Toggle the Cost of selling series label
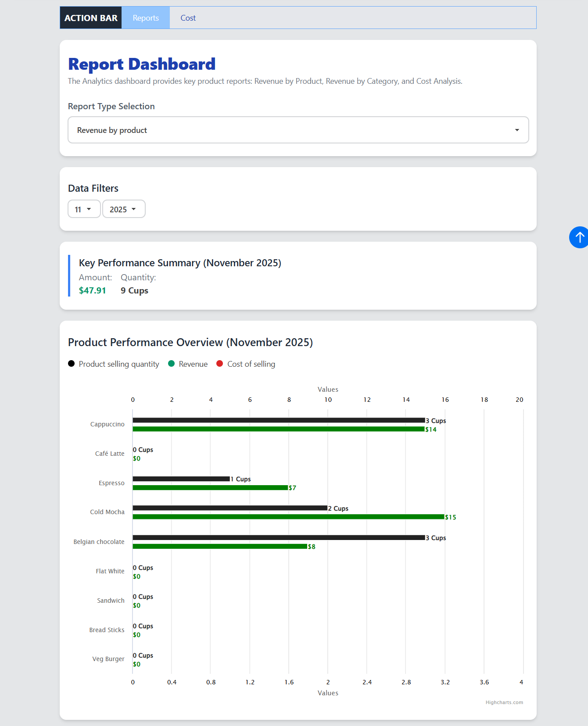 [x=251, y=364]
